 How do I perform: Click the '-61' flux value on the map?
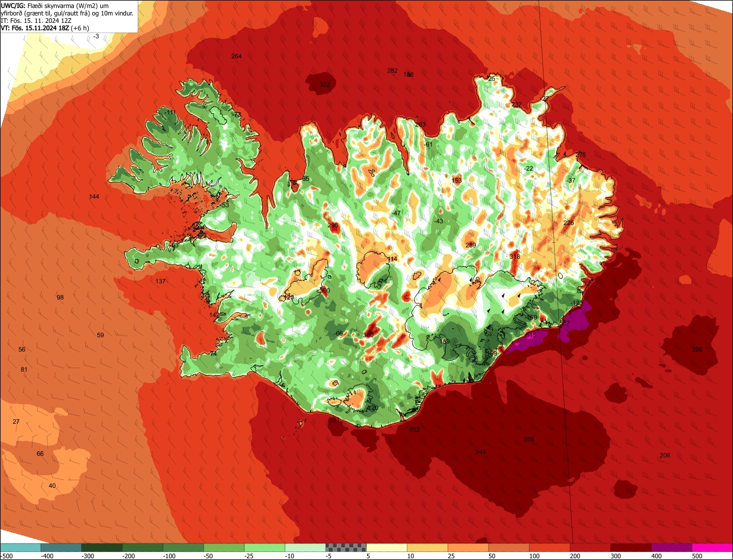pos(428,144)
